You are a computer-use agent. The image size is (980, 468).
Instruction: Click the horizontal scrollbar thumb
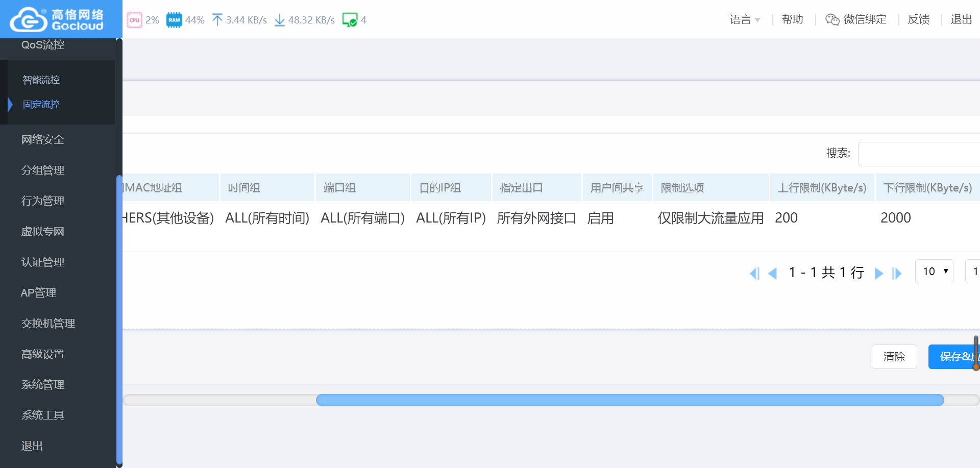[630, 400]
